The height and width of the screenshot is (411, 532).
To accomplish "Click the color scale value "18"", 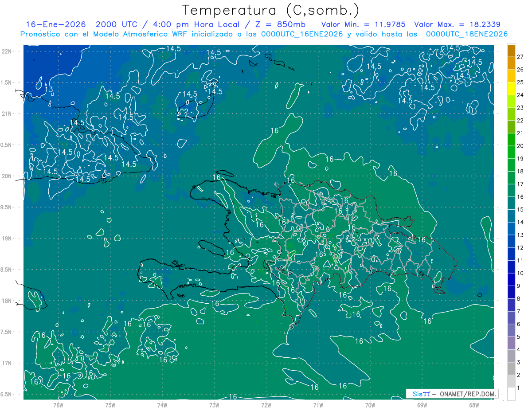I will pyautogui.click(x=520, y=171).
